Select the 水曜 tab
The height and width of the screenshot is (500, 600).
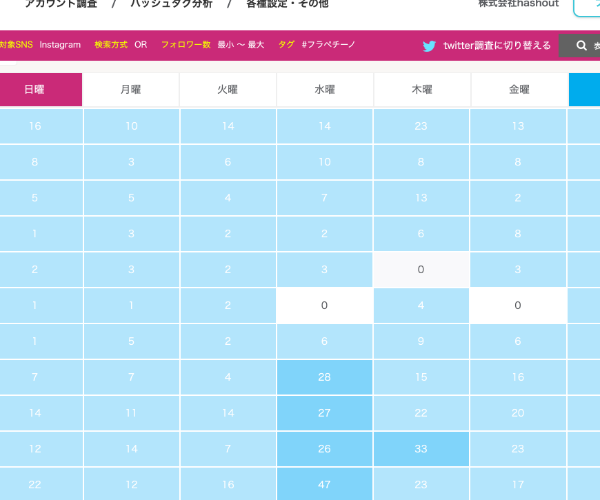coord(324,90)
